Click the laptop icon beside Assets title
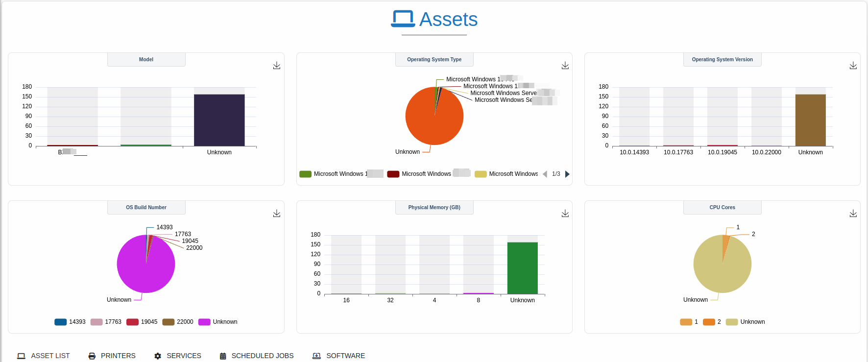868x362 pixels. coord(403,19)
